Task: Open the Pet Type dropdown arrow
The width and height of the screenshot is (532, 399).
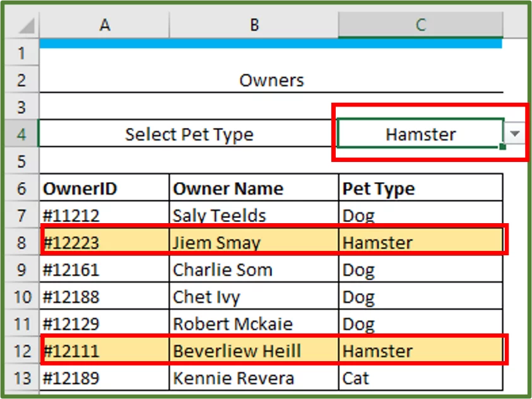Action: [x=514, y=134]
